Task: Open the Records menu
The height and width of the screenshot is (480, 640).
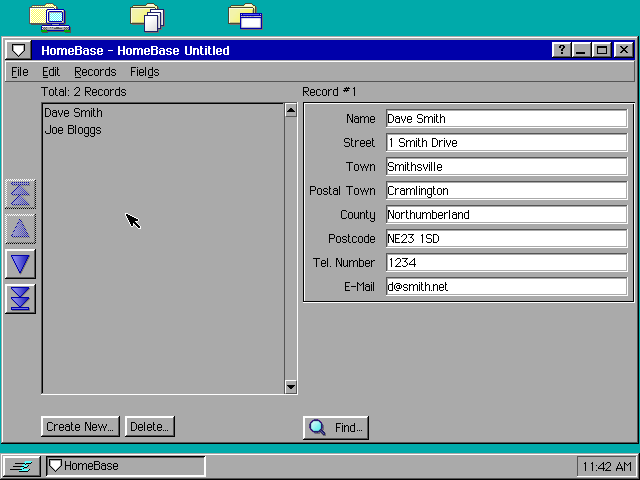Action: [x=95, y=72]
